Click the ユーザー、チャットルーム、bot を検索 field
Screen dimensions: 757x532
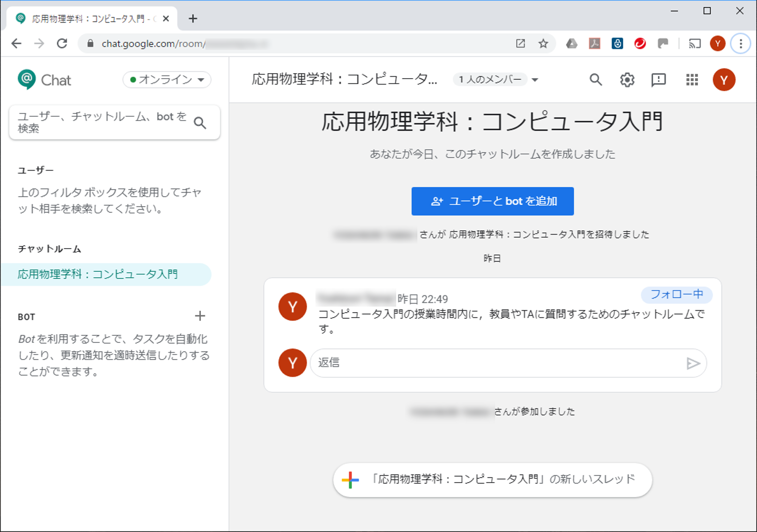(115, 123)
